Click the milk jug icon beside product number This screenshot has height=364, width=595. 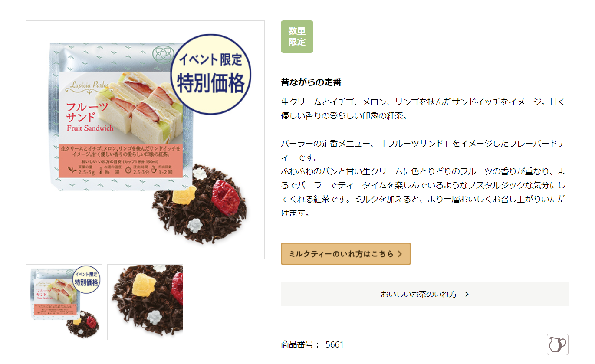click(558, 344)
